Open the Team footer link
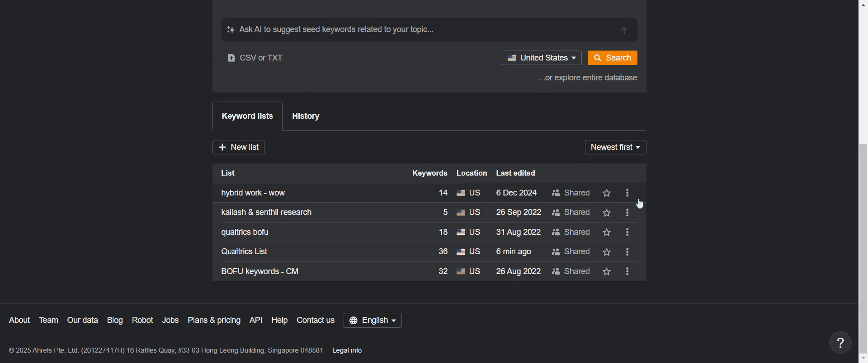The width and height of the screenshot is (868, 363). coord(48,321)
